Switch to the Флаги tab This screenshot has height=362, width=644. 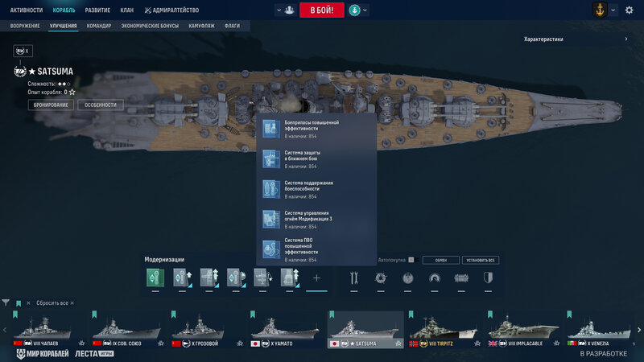(232, 26)
